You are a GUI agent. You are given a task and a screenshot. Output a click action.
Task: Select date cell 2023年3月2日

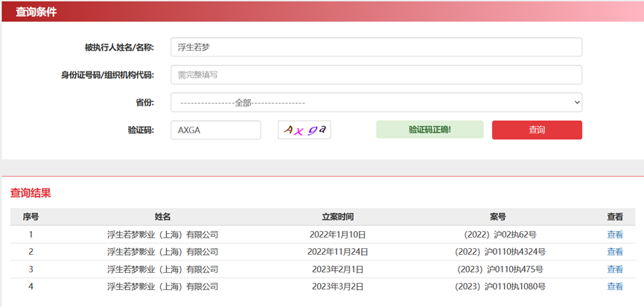tap(337, 286)
